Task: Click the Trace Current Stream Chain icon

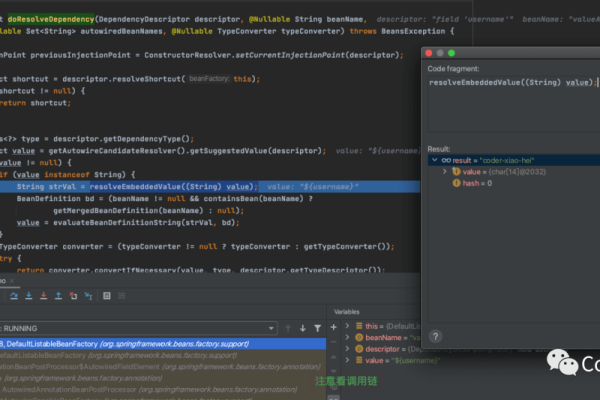Action: [x=122, y=296]
